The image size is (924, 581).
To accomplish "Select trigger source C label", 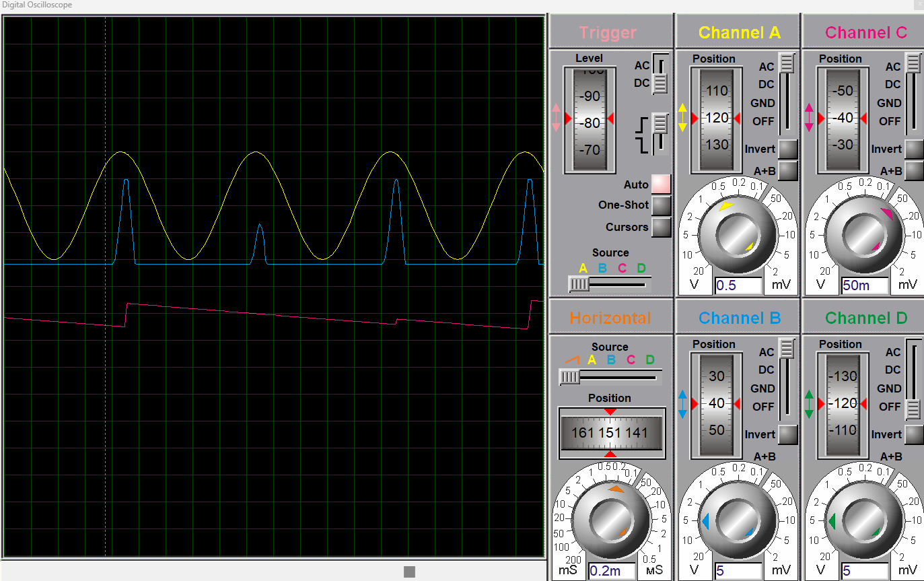I will [622, 268].
